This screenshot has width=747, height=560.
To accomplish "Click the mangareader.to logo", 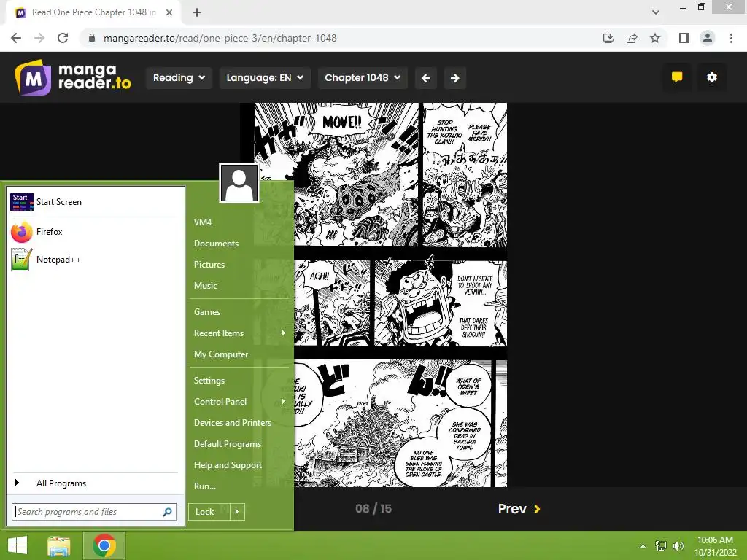I will pyautogui.click(x=72, y=77).
